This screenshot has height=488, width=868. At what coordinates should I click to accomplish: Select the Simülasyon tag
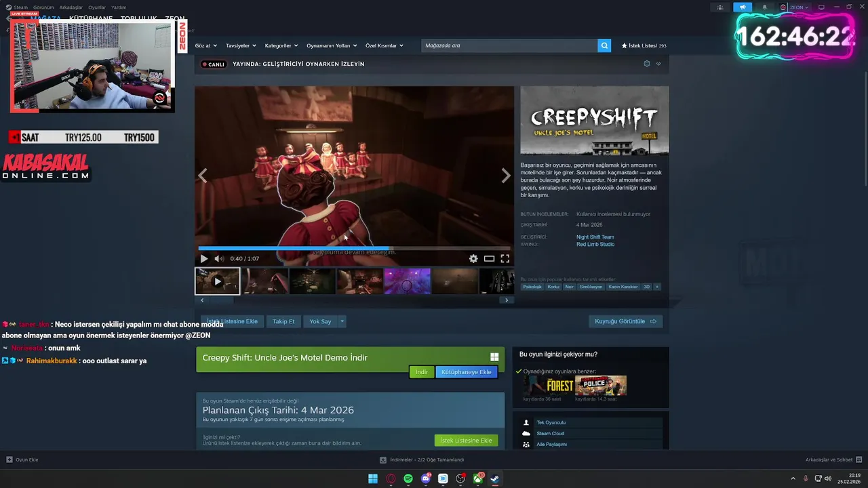coord(591,287)
